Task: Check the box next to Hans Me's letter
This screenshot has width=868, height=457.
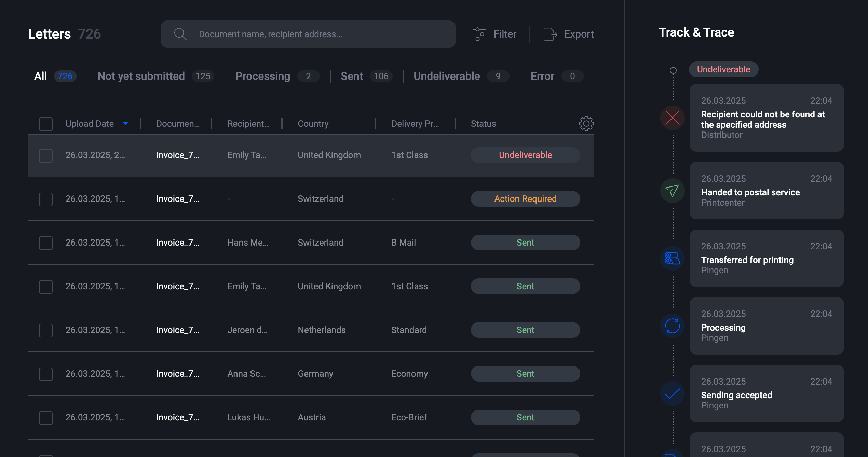Action: pos(45,243)
